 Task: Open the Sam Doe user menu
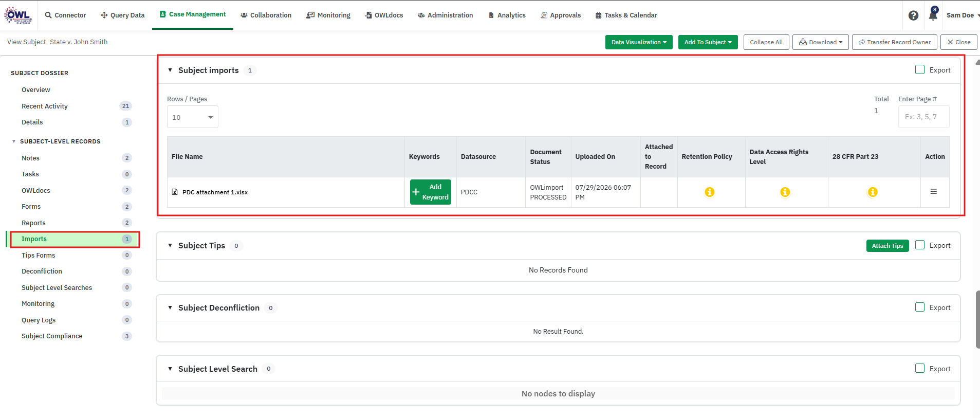point(963,15)
